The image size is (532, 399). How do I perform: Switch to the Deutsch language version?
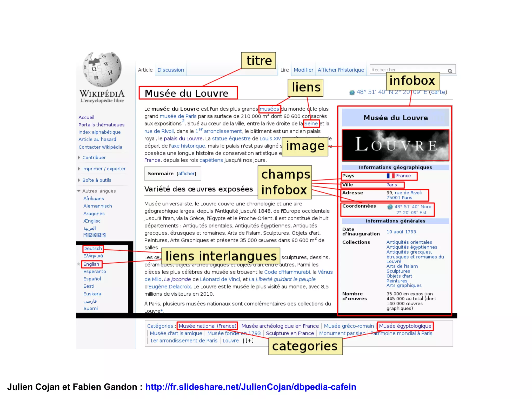click(x=92, y=248)
